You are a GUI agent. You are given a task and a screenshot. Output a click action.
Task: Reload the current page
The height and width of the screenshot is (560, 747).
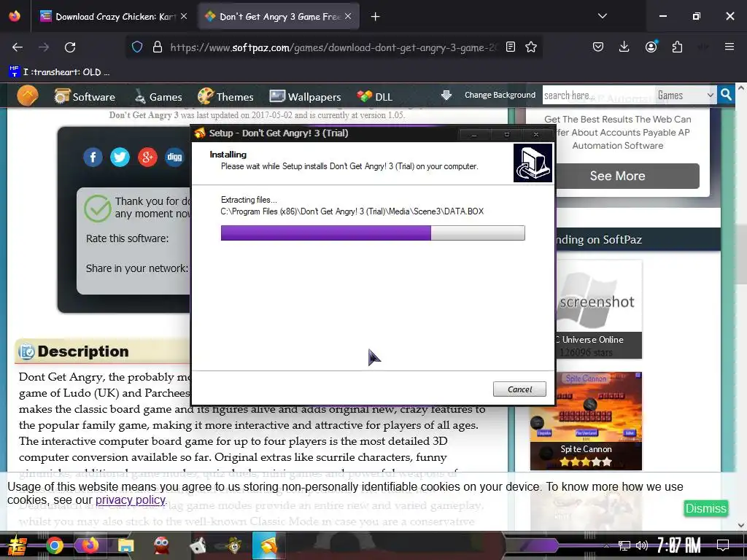(x=70, y=47)
